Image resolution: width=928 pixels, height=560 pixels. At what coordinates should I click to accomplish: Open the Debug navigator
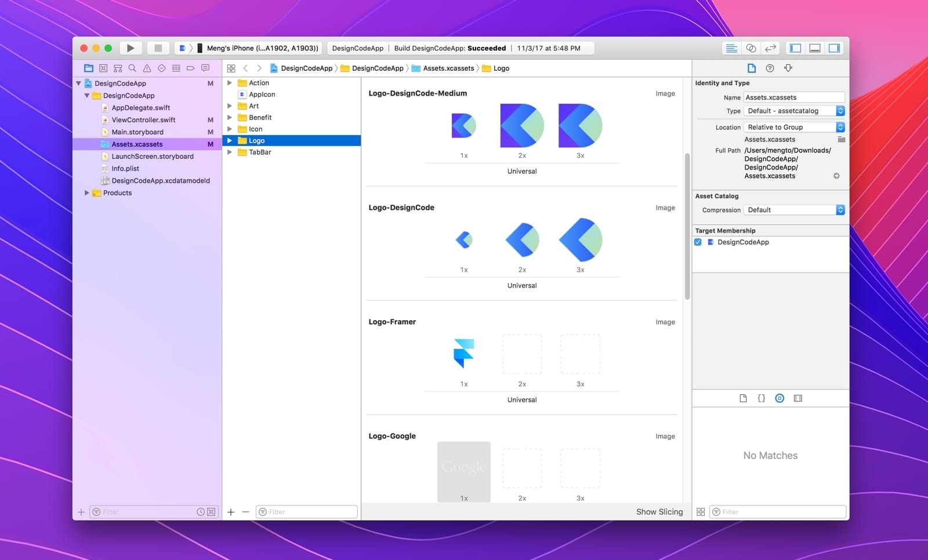[176, 68]
